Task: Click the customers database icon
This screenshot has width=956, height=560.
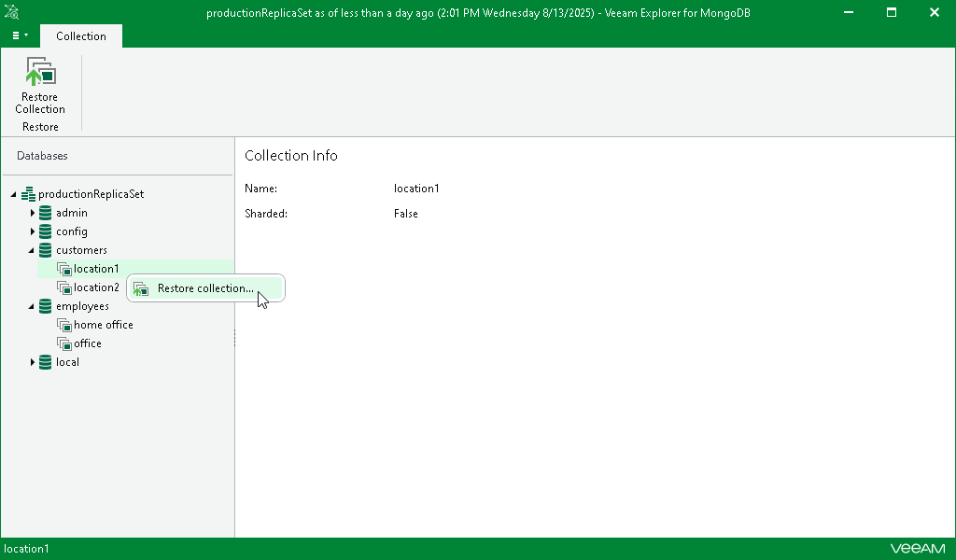Action: pyautogui.click(x=45, y=250)
